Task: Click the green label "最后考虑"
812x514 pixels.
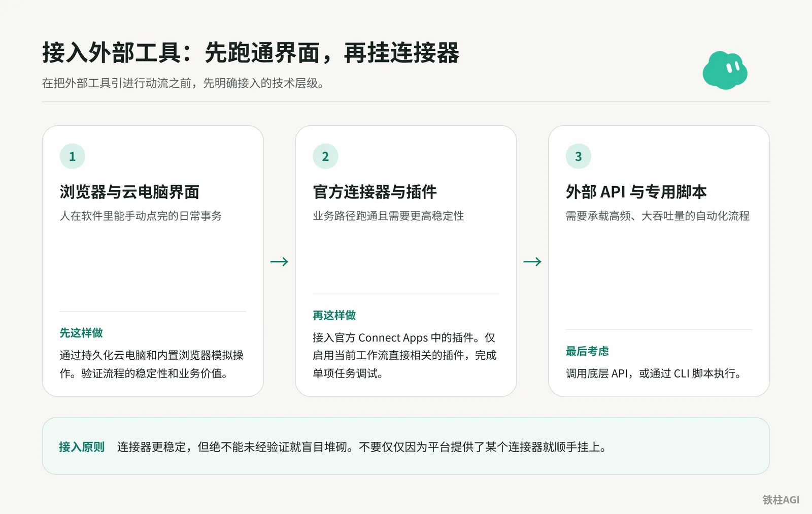Action: point(587,351)
